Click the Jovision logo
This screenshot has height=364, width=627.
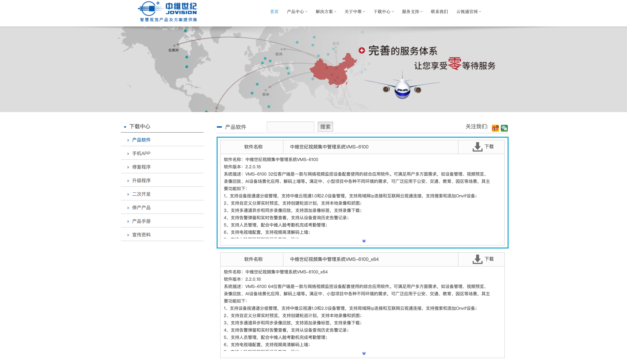tap(167, 12)
